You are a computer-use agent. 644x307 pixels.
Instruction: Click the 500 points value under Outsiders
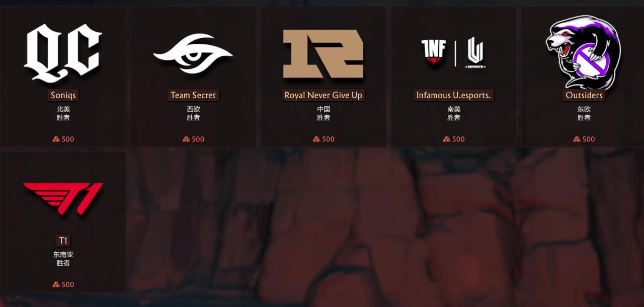[x=589, y=139]
